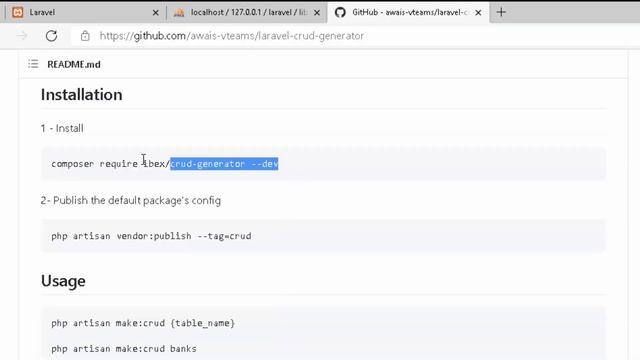
Task: Click '2- Publish the default package's config' text
Action: tap(131, 200)
